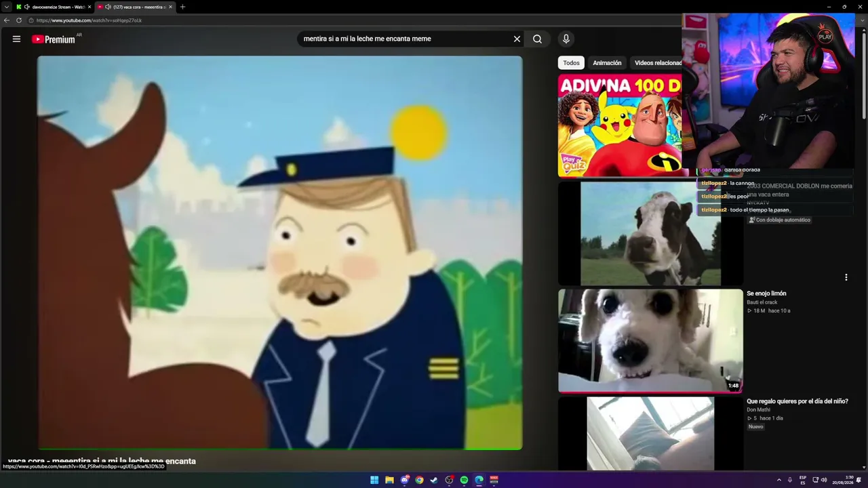868x488 pixels.
Task: Grab the page vertical scrollbar
Action: (x=864, y=75)
